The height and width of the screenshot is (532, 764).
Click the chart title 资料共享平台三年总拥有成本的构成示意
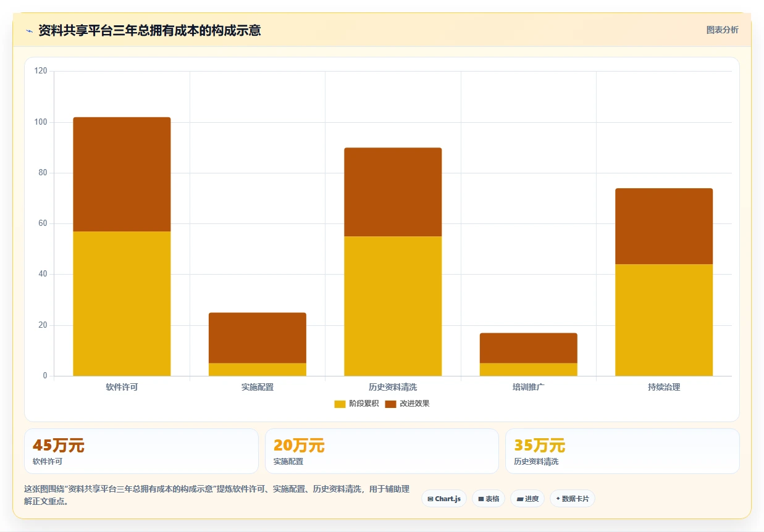pyautogui.click(x=149, y=30)
